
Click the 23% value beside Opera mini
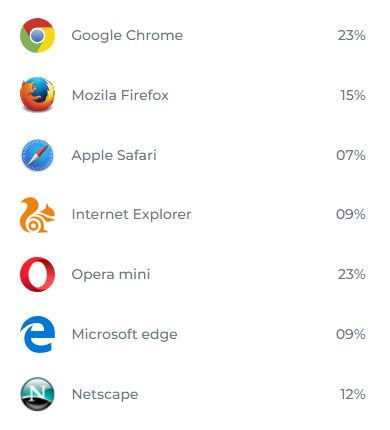point(351,275)
